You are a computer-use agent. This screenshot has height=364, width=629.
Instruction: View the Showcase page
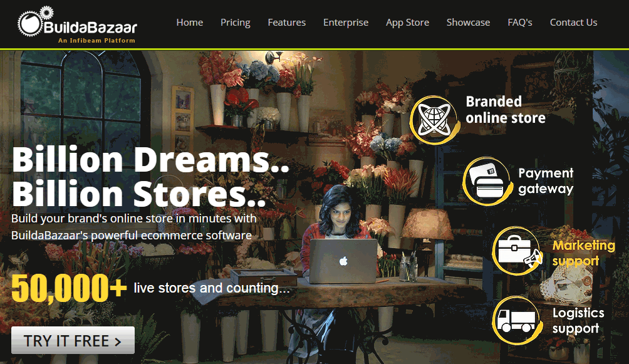tap(468, 23)
